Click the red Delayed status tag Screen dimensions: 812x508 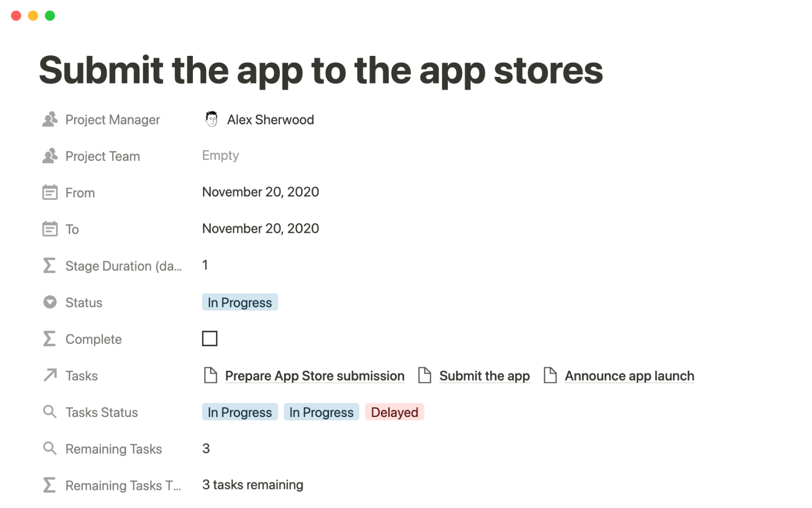394,412
